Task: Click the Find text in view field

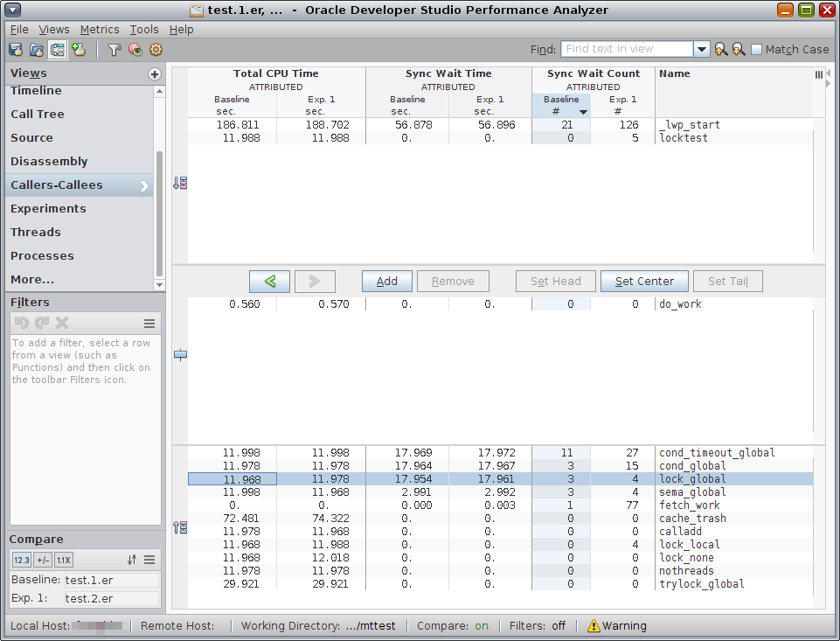Action: click(627, 49)
